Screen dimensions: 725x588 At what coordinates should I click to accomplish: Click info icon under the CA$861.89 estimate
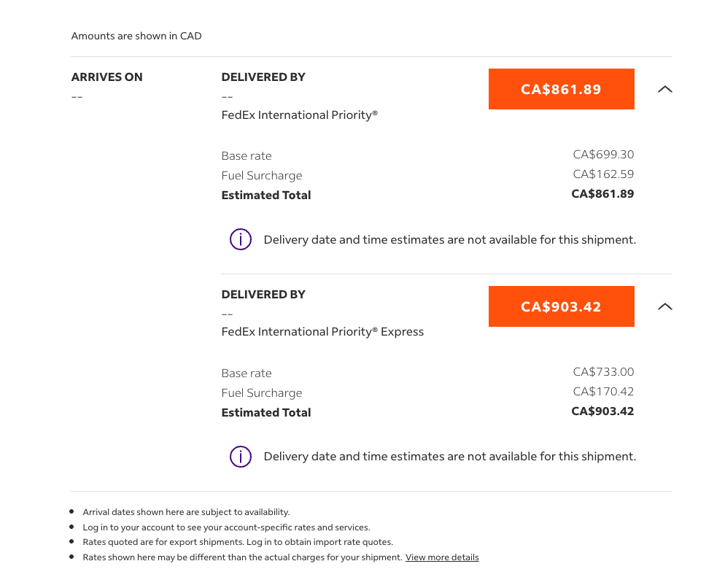241,239
